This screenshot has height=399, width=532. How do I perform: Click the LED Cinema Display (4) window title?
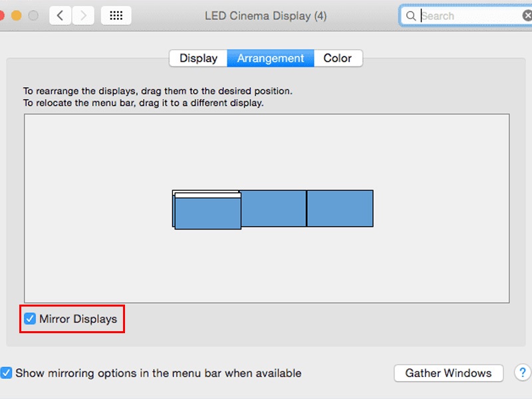265,15
